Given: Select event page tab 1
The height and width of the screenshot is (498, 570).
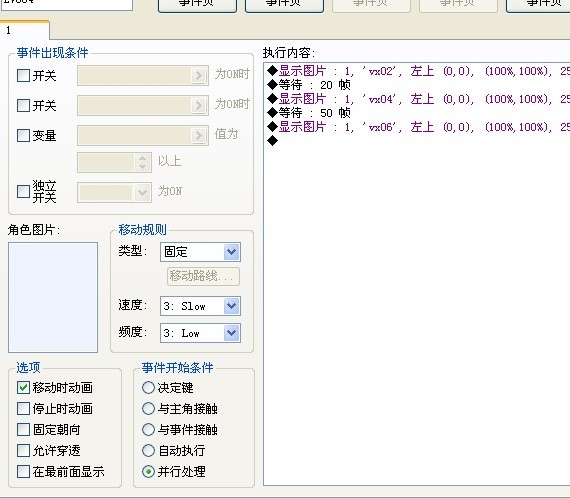Looking at the screenshot, I should (25, 30).
